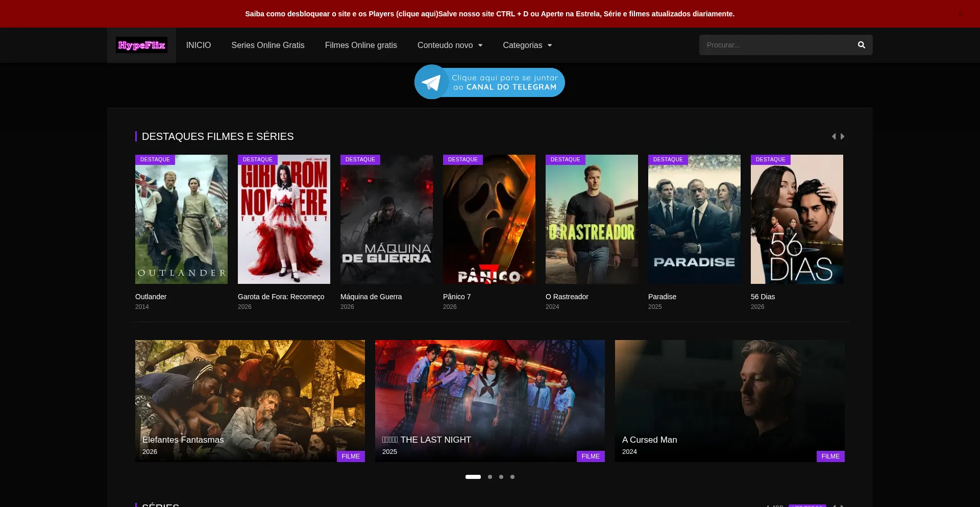Click FILME tag on A Cursed Man

pos(830,456)
